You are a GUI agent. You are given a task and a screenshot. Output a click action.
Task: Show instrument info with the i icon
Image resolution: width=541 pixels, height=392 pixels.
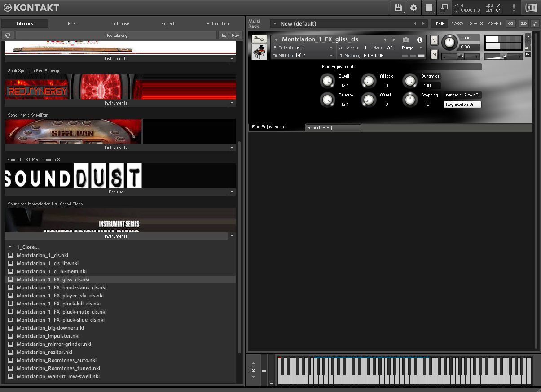click(419, 39)
